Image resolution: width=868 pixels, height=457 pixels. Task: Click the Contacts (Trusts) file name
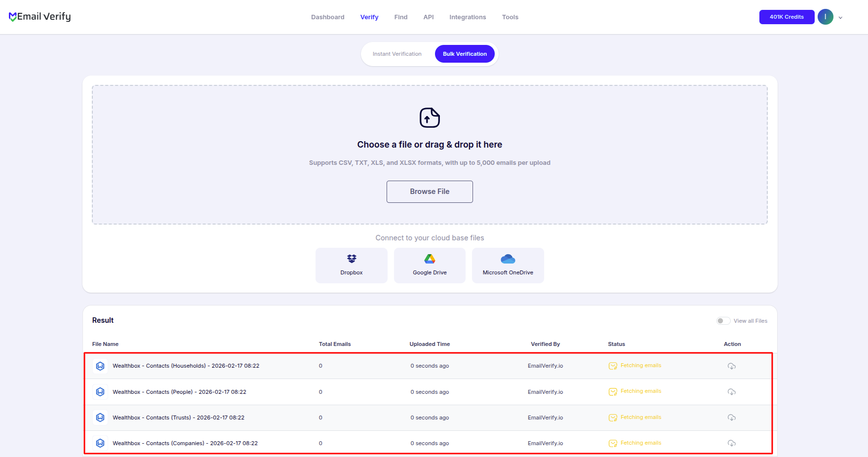tap(178, 418)
